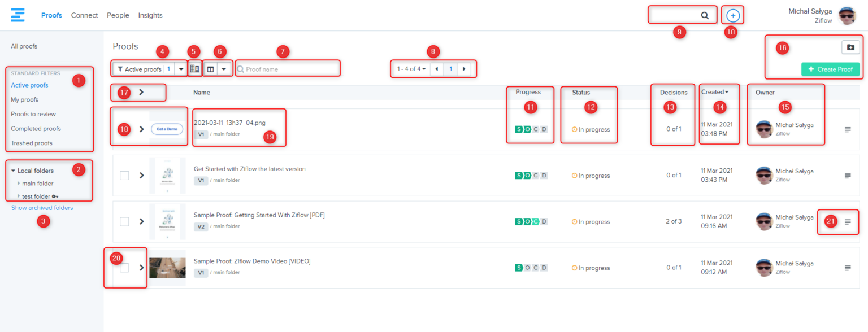Switch to the Connect section
The height and width of the screenshot is (332, 868).
[x=84, y=15]
